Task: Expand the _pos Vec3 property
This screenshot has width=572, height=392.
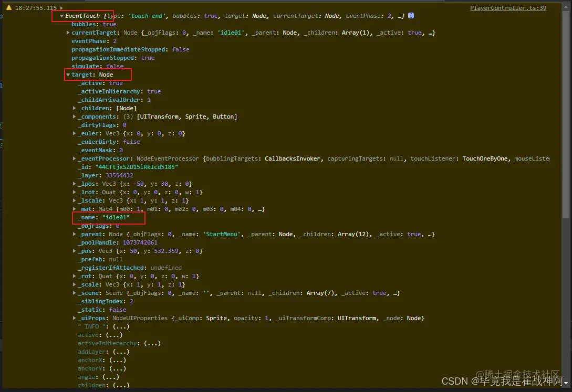Action: [x=74, y=251]
